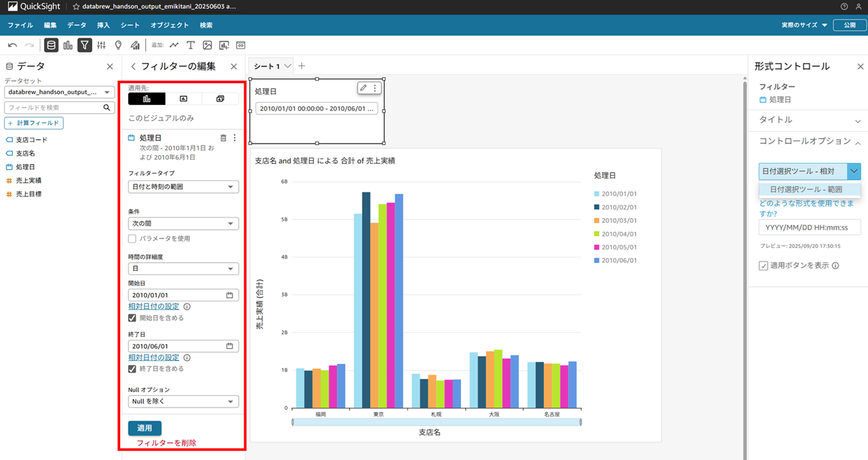This screenshot has width=868, height=460.
Task: Open calendar picker for 終了日
Action: tap(229, 346)
